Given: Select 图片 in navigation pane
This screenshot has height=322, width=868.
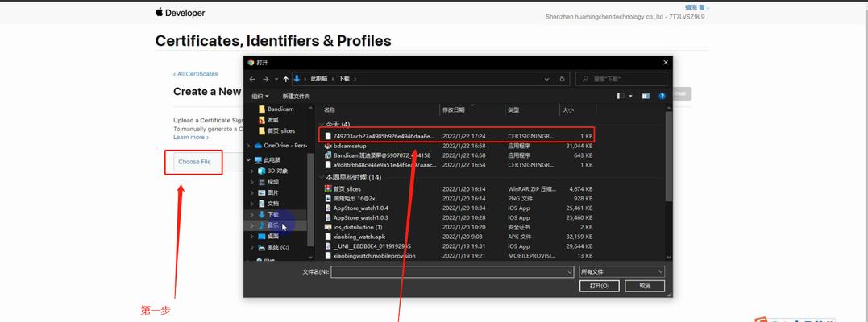Looking at the screenshot, I should point(268,192).
